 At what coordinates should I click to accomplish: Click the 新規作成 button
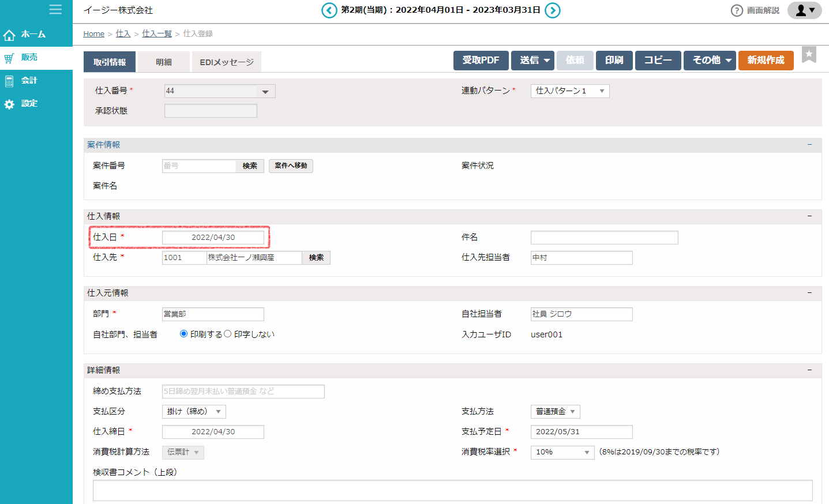pos(766,61)
